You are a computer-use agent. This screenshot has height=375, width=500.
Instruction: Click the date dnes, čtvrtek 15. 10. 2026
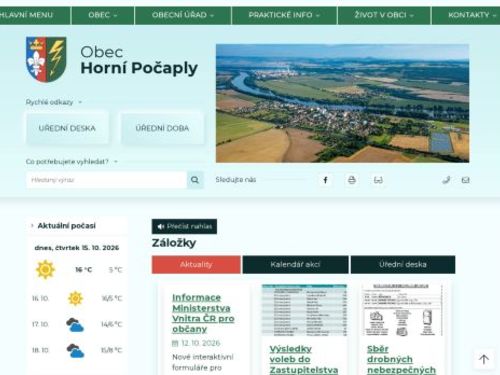(x=77, y=248)
